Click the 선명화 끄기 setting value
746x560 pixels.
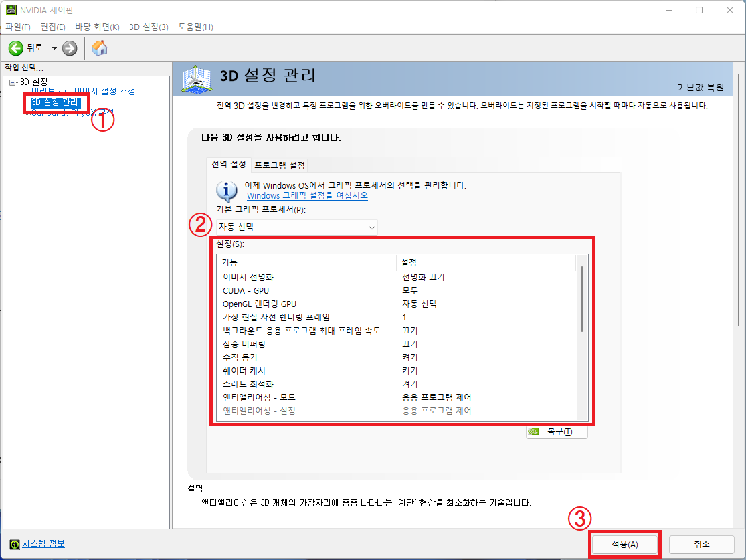(x=423, y=277)
